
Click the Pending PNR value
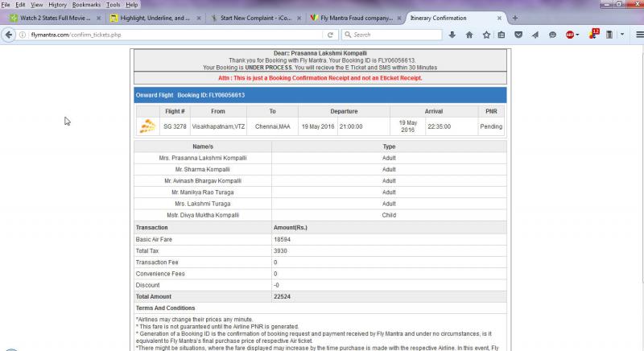click(x=491, y=126)
